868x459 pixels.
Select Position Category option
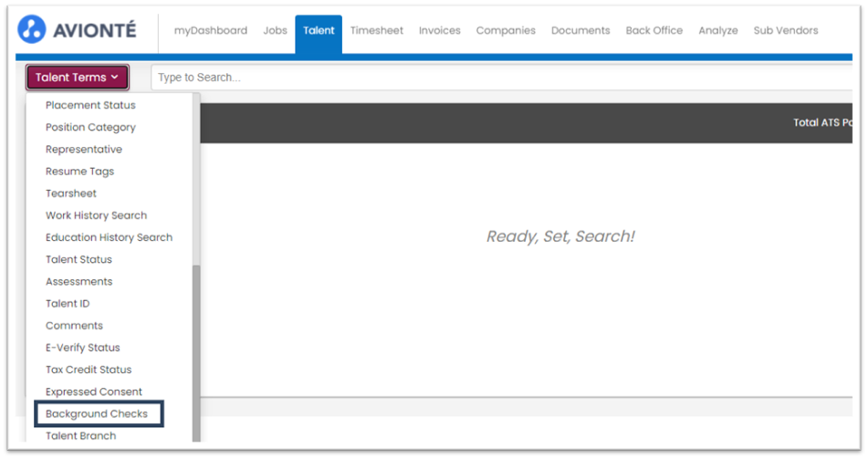(90, 128)
